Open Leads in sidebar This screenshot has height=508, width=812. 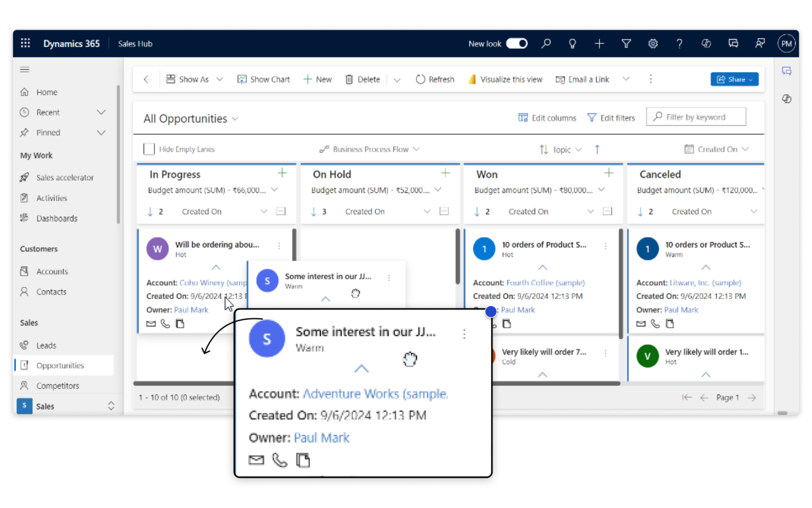coord(46,346)
